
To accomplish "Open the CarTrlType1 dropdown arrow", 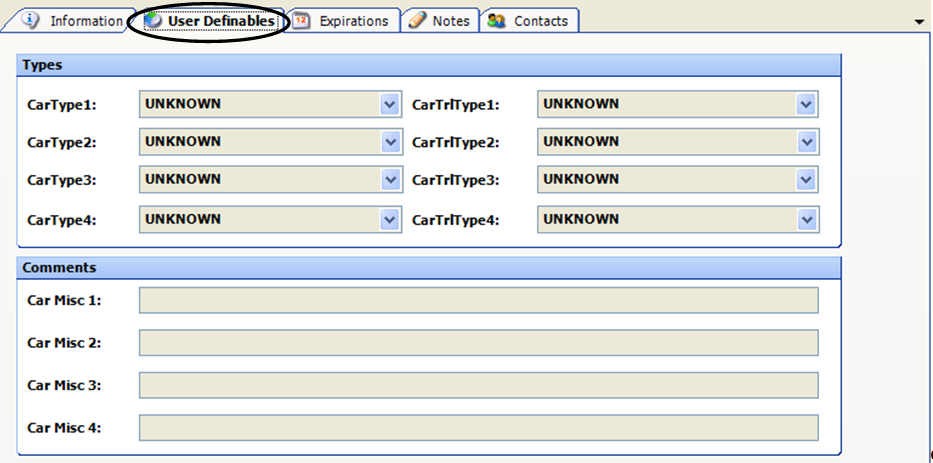I will pos(806,105).
